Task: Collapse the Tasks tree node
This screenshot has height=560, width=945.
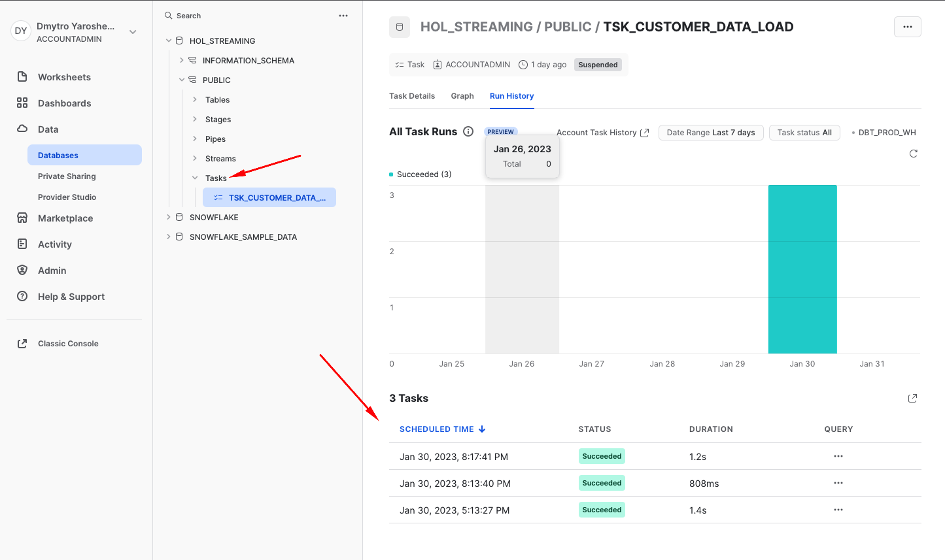Action: [x=194, y=177]
